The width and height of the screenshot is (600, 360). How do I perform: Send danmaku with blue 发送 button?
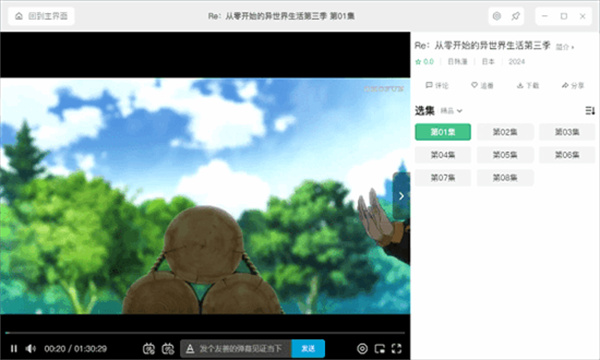[x=308, y=349]
